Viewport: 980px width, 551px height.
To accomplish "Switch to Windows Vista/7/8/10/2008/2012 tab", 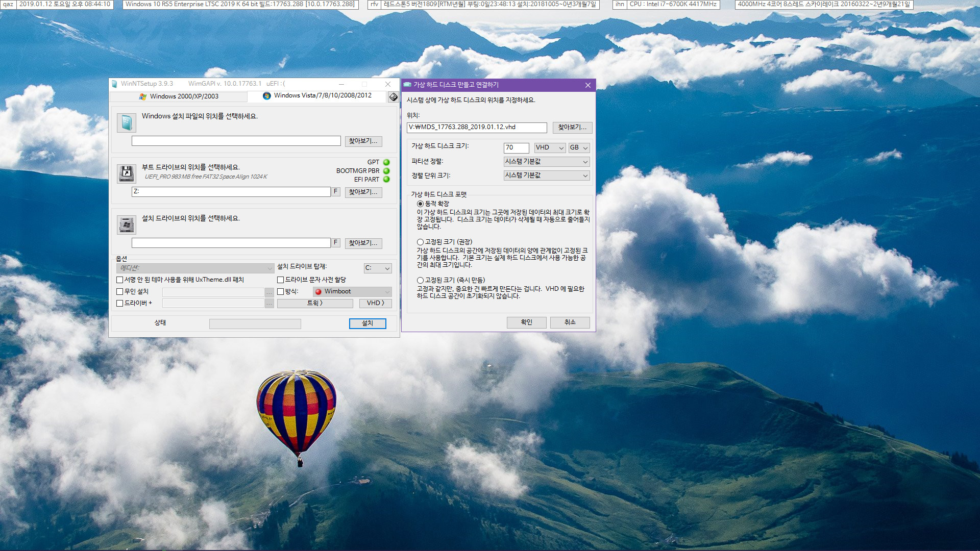I will pyautogui.click(x=317, y=96).
